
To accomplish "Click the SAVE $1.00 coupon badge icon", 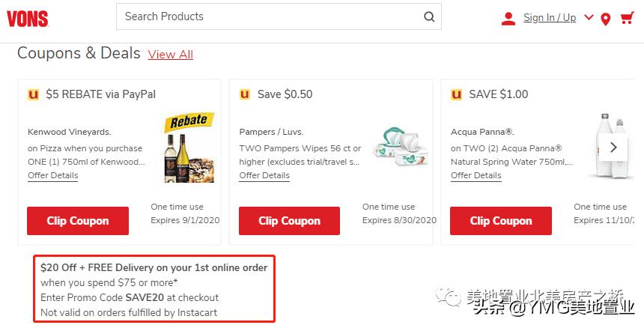I will point(456,94).
